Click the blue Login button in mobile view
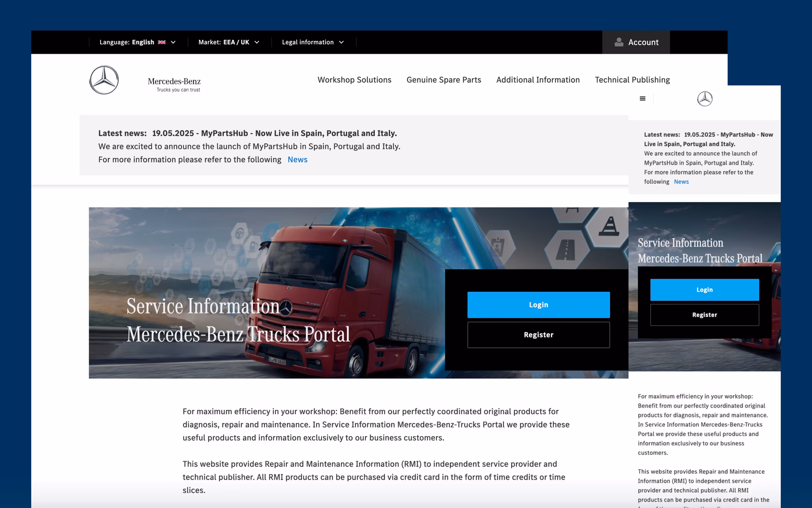The width and height of the screenshot is (812, 508). pyautogui.click(x=705, y=290)
